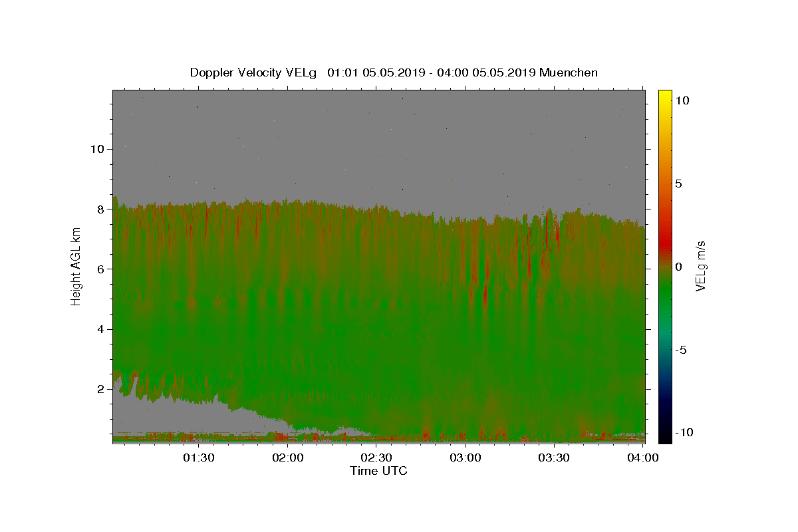
Task: Click the 01:30 time tick label
Action: [198, 458]
